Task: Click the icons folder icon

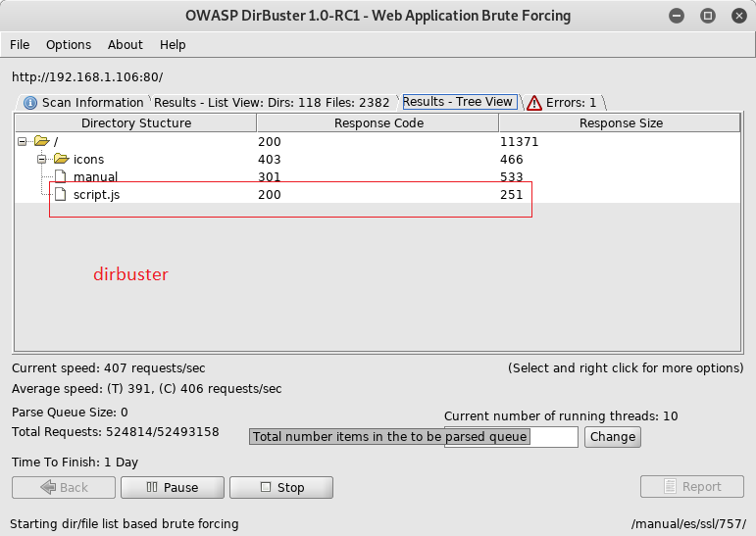Action: tap(61, 159)
